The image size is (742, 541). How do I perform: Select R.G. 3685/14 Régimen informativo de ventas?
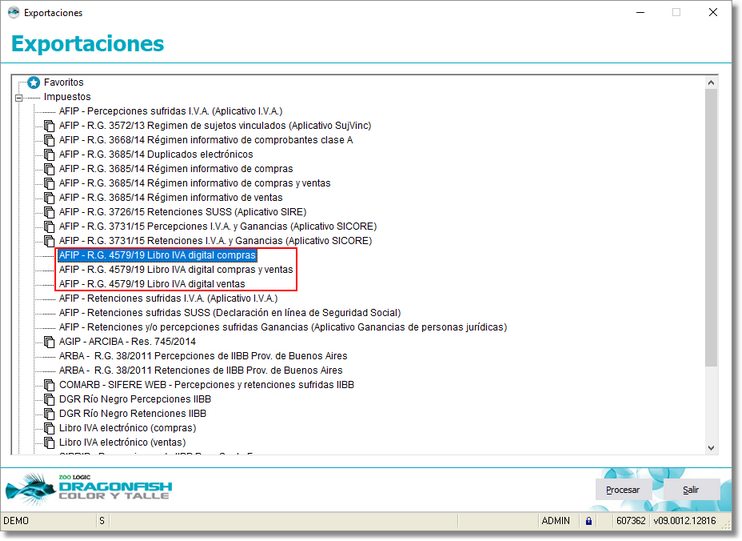click(x=171, y=197)
